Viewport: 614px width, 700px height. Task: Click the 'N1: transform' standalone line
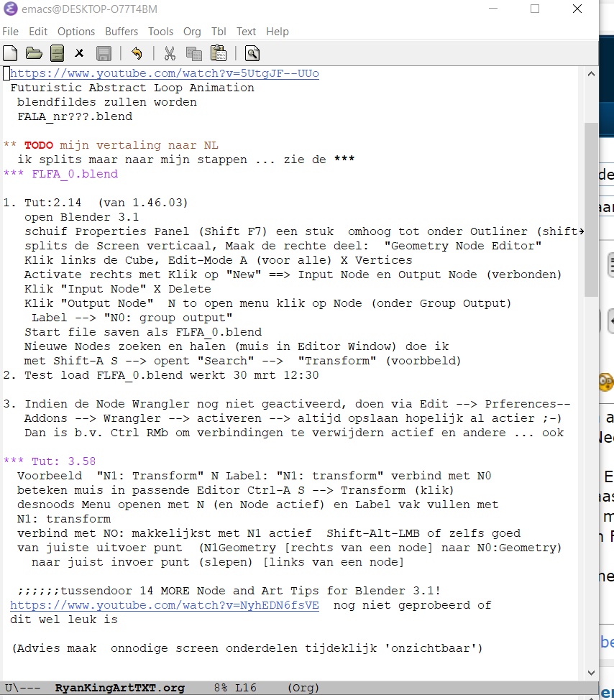pos(64,519)
